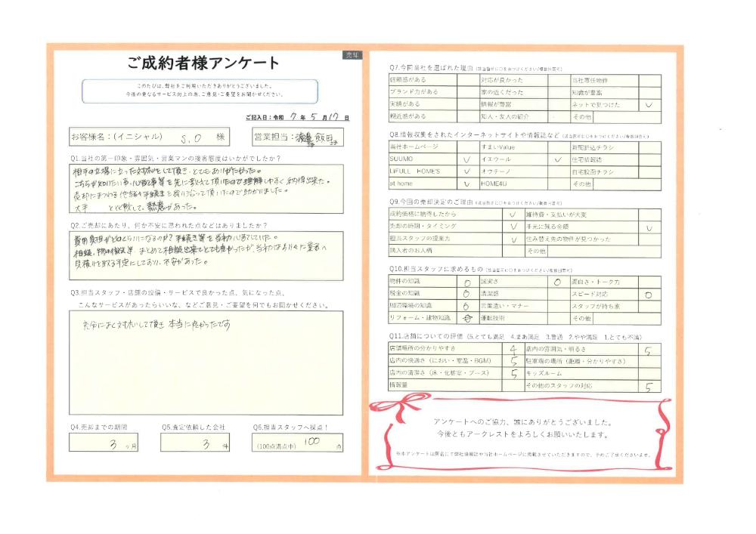This screenshot has height=534, width=756.
Task: Toggle the 購入者のお人柄 checkbox cell
Action: pos(513,251)
